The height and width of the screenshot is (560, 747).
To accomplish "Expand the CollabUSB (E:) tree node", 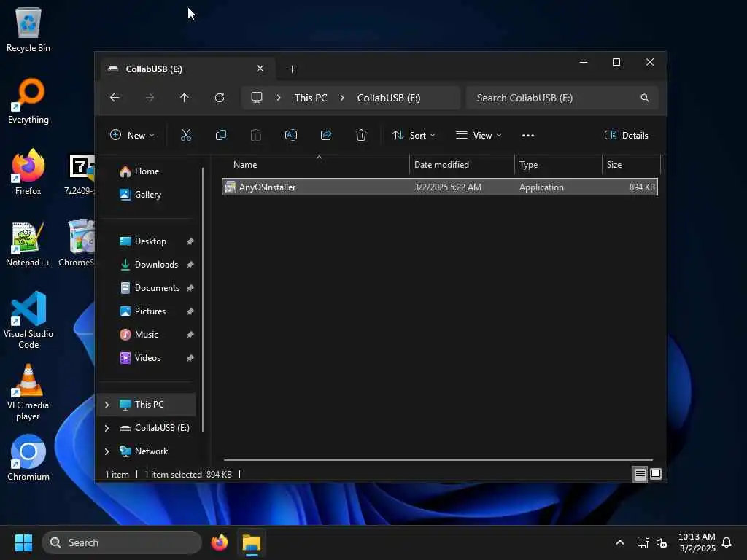I will point(107,428).
